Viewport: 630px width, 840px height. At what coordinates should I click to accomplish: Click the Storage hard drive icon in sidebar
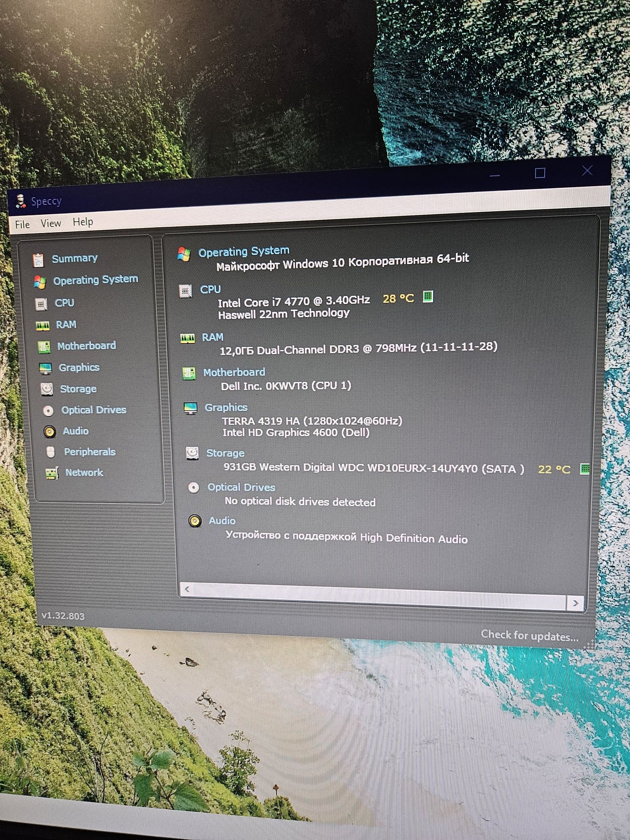pyautogui.click(x=47, y=389)
